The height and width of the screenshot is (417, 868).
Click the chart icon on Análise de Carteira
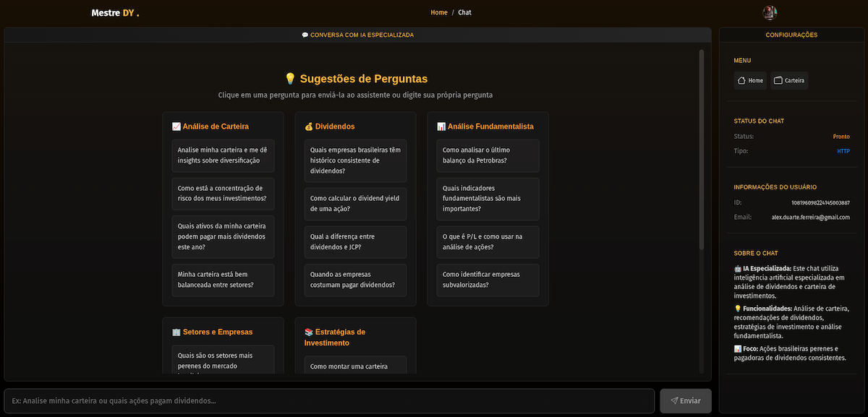pos(176,126)
